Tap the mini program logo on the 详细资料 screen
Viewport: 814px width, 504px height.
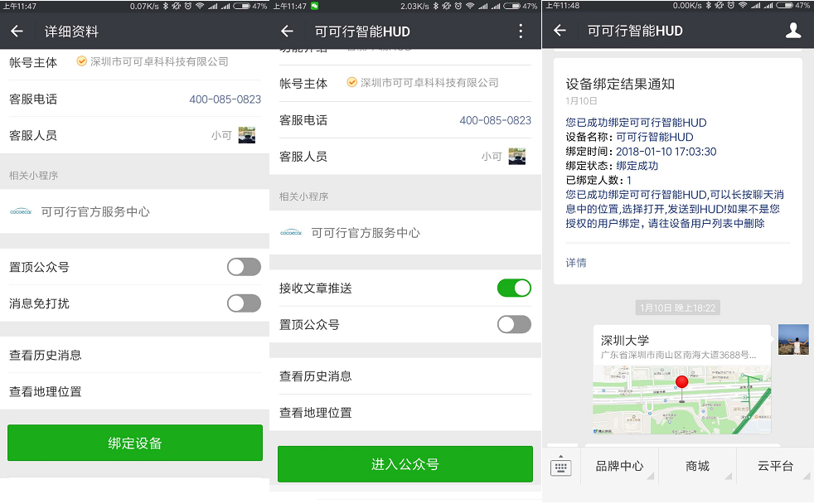tap(21, 211)
